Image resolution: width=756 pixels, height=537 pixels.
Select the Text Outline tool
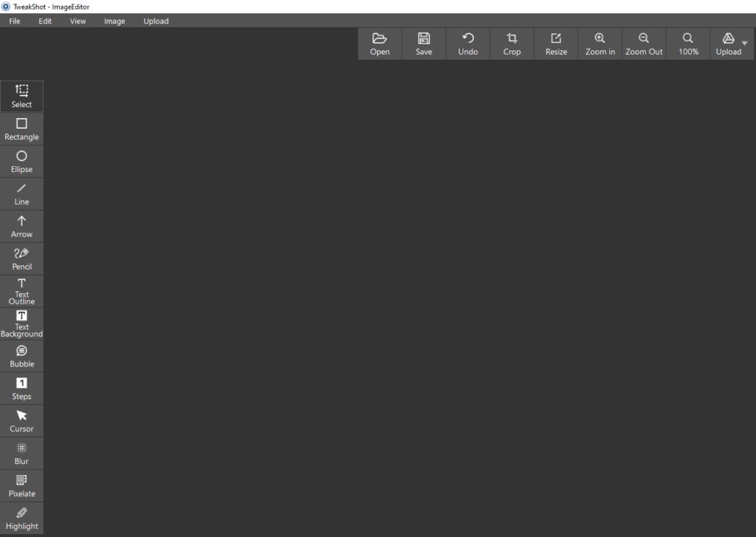tap(21, 291)
